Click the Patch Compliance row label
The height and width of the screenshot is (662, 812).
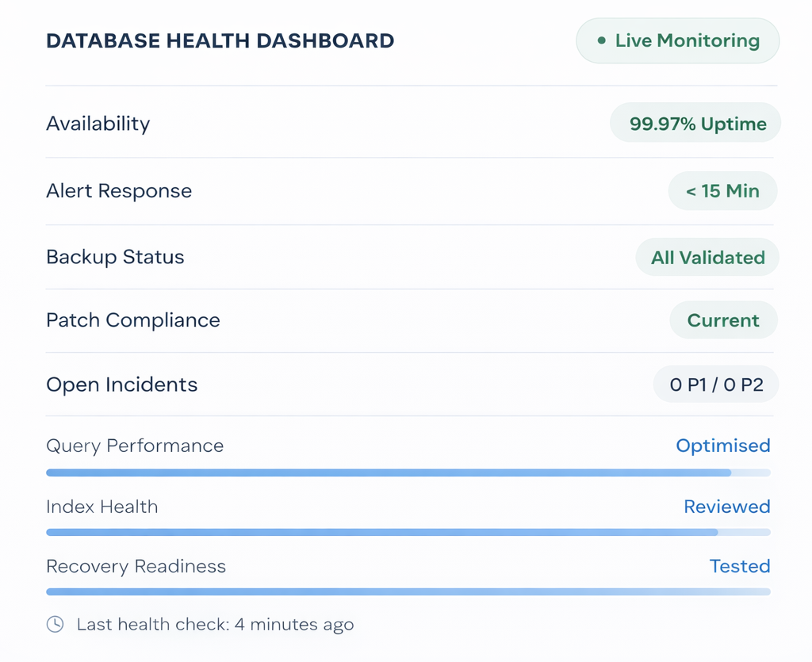(x=133, y=320)
